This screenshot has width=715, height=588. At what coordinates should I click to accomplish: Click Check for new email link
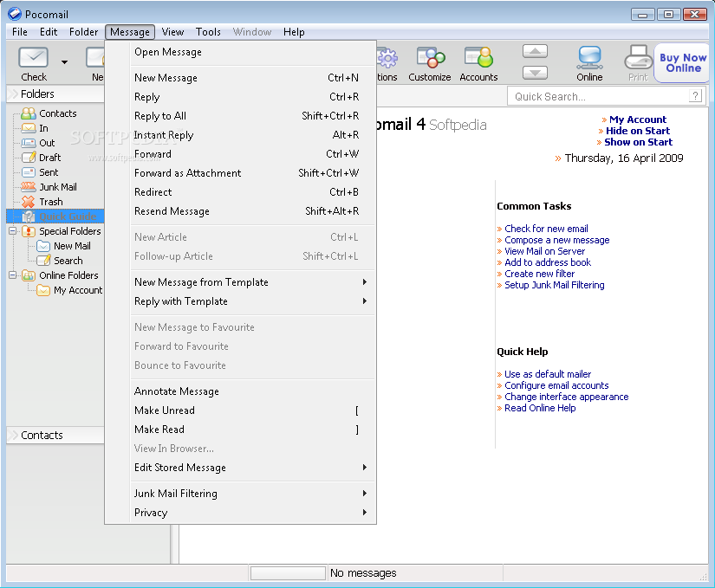coord(546,229)
